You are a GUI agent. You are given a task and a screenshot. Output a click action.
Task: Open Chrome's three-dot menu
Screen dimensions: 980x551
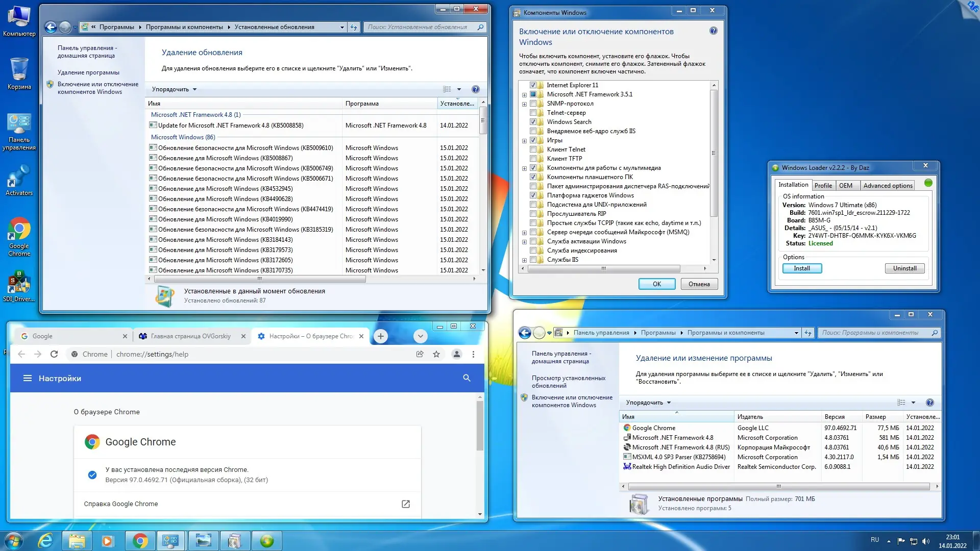(473, 354)
